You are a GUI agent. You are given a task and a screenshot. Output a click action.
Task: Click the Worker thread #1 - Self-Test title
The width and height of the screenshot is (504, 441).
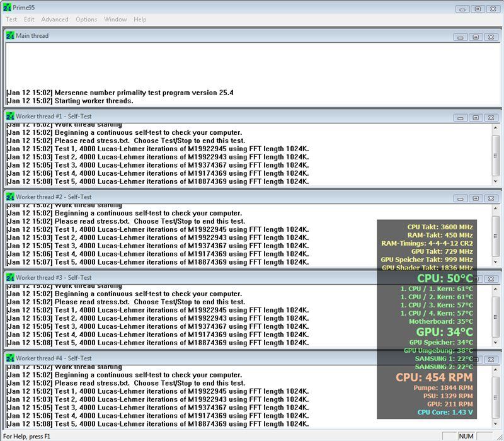(54, 116)
